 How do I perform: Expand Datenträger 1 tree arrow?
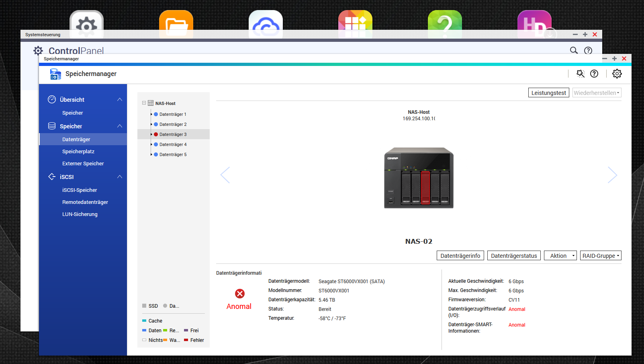coord(151,114)
